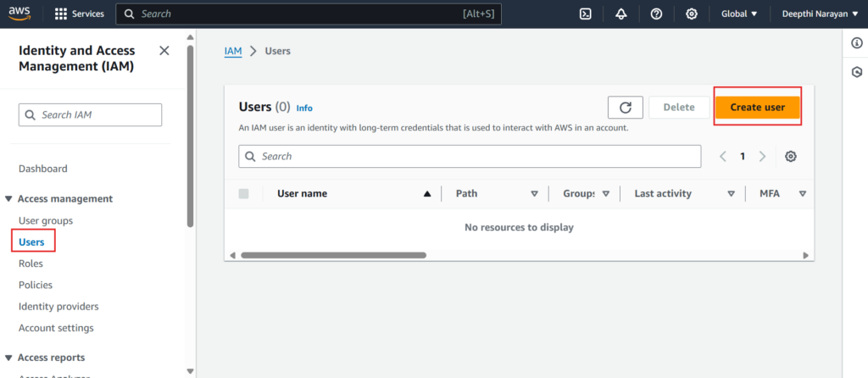Open the help question mark icon

(657, 14)
